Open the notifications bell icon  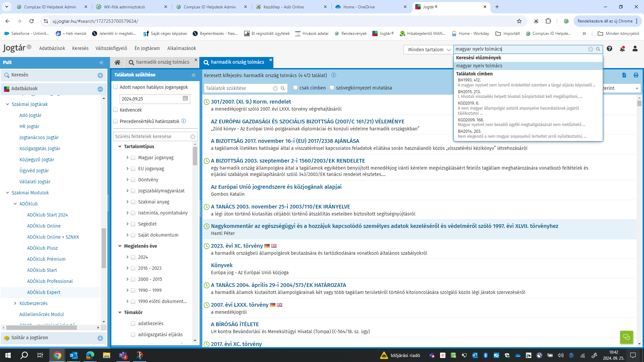[x=622, y=49]
